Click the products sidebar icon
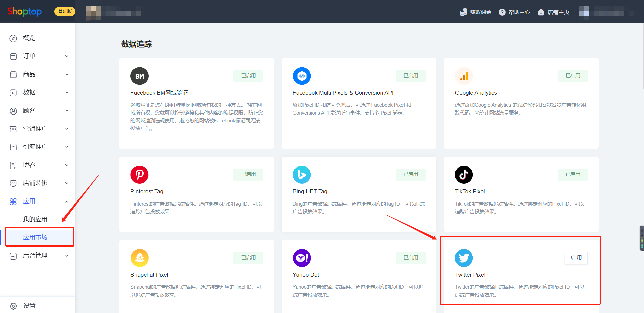Screen dimensions: 644x313 point(13,75)
